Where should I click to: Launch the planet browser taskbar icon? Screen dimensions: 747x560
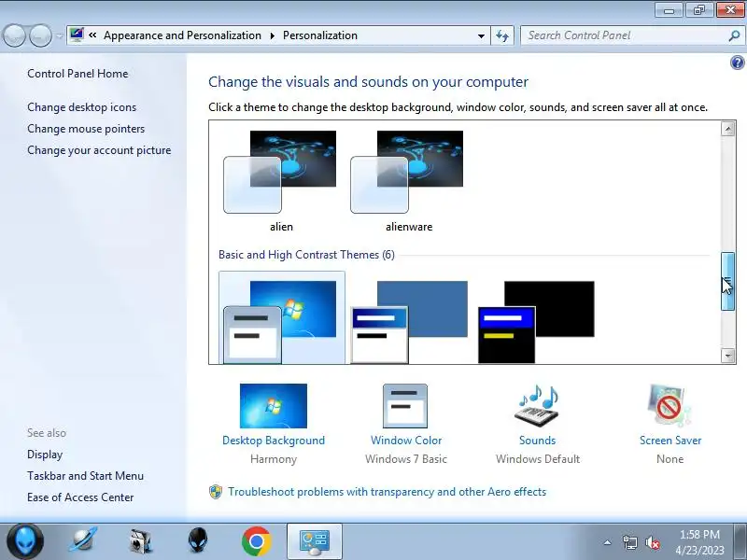pyautogui.click(x=83, y=541)
